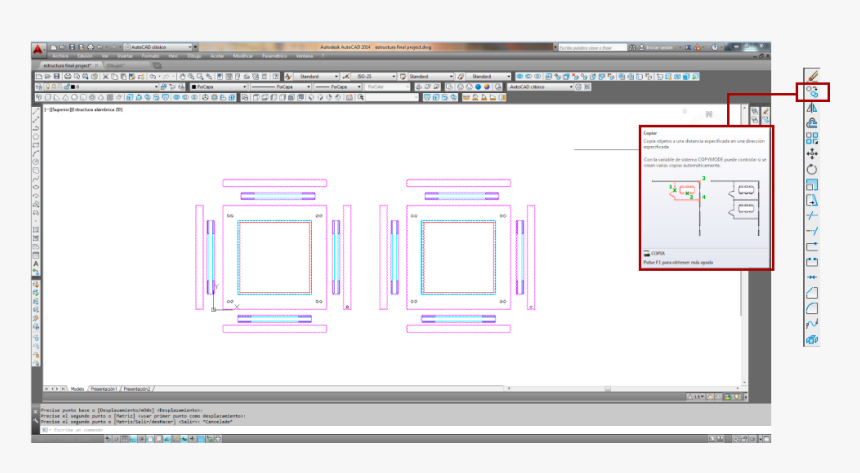Toggle layer 0 freeze sun icon

[54, 87]
